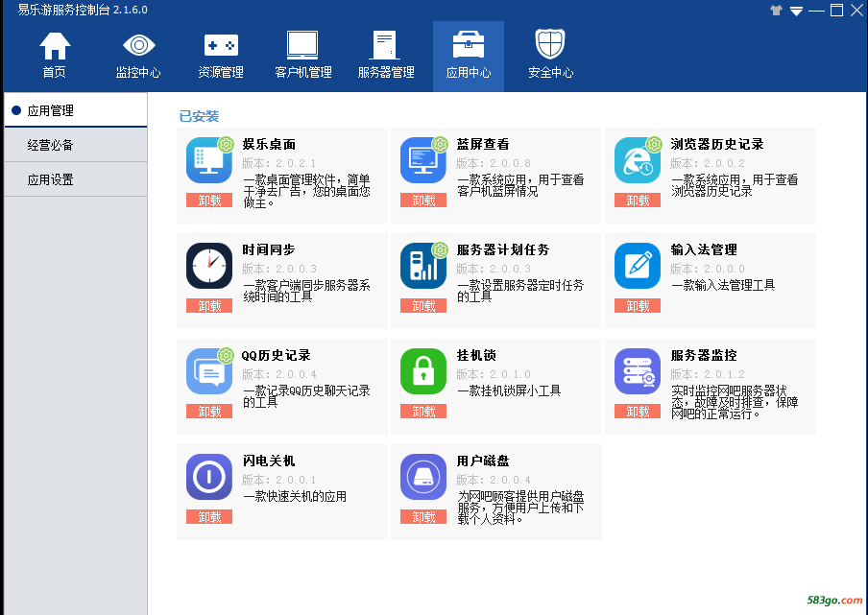Click the 挂机锁 green lock icon
Image resolution: width=868 pixels, height=615 pixels.
tap(423, 371)
